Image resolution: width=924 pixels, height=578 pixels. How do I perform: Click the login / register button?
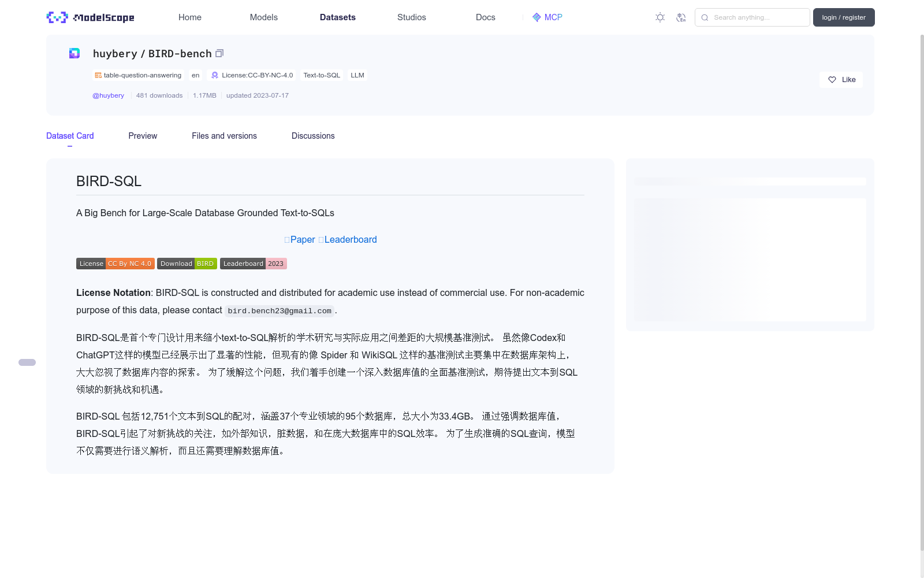pos(844,17)
